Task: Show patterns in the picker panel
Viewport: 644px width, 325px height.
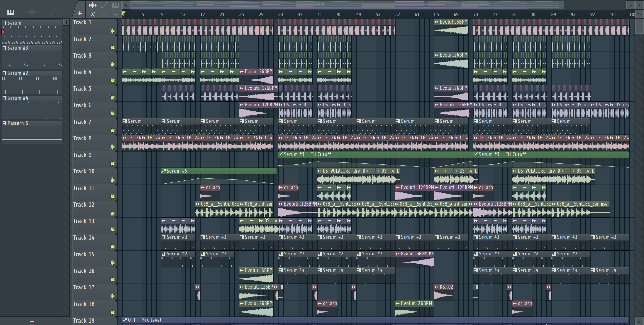Action: point(11,12)
